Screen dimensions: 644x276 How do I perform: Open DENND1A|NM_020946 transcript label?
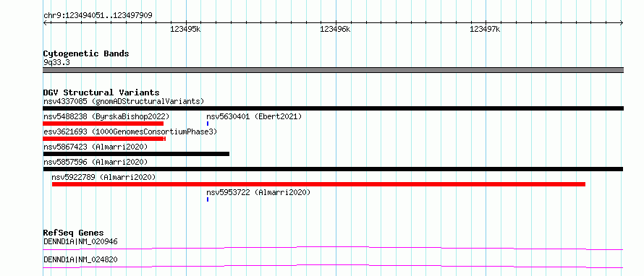[80, 242]
